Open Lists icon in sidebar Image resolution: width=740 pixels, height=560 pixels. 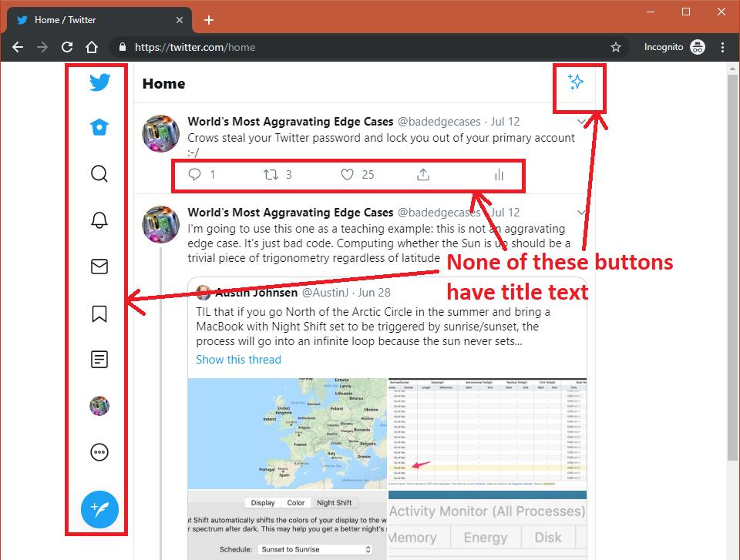tap(99, 360)
